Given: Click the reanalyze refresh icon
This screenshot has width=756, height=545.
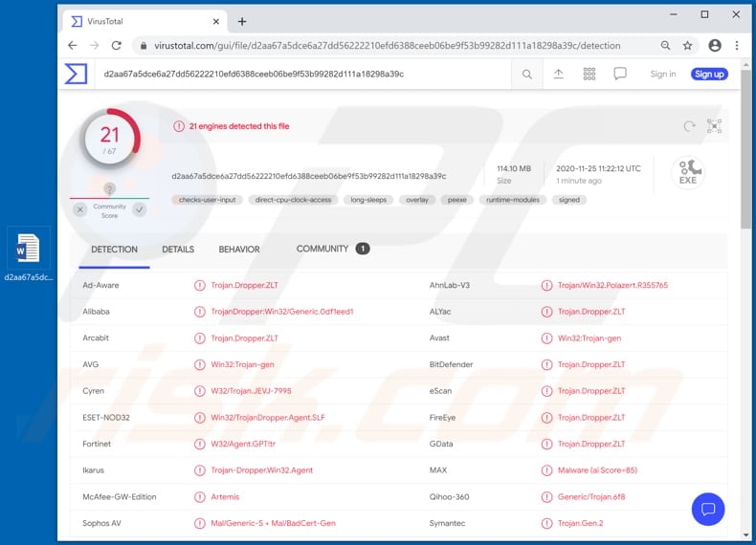Looking at the screenshot, I should click(x=689, y=126).
